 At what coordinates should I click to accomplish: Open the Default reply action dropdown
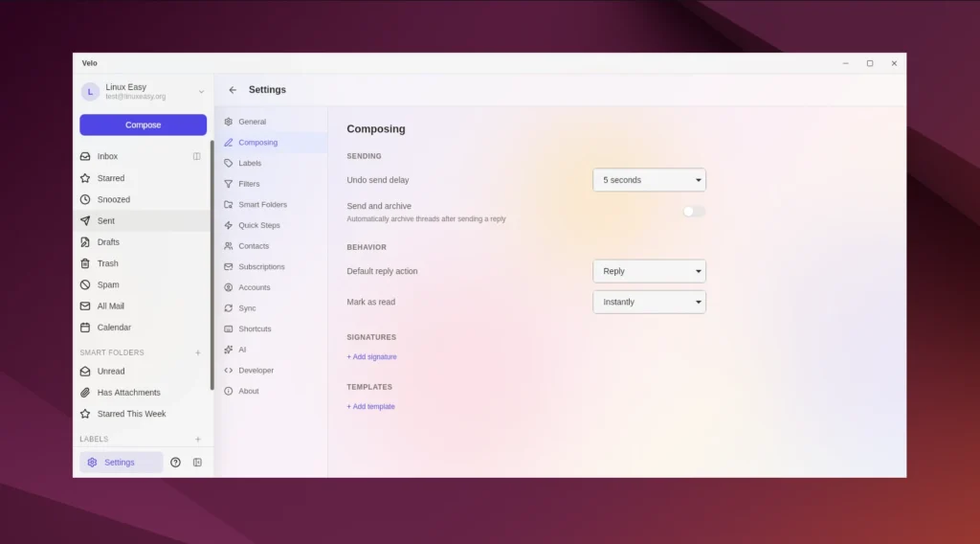point(649,271)
